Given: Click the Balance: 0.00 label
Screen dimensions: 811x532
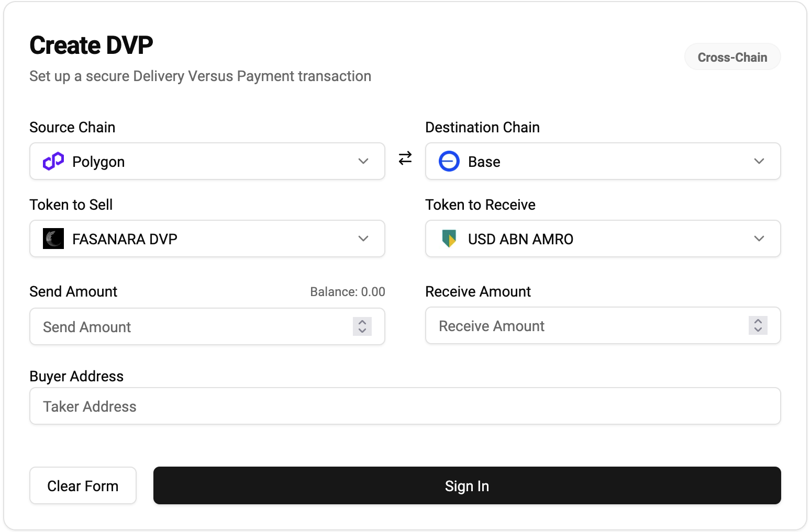Looking at the screenshot, I should pos(348,292).
